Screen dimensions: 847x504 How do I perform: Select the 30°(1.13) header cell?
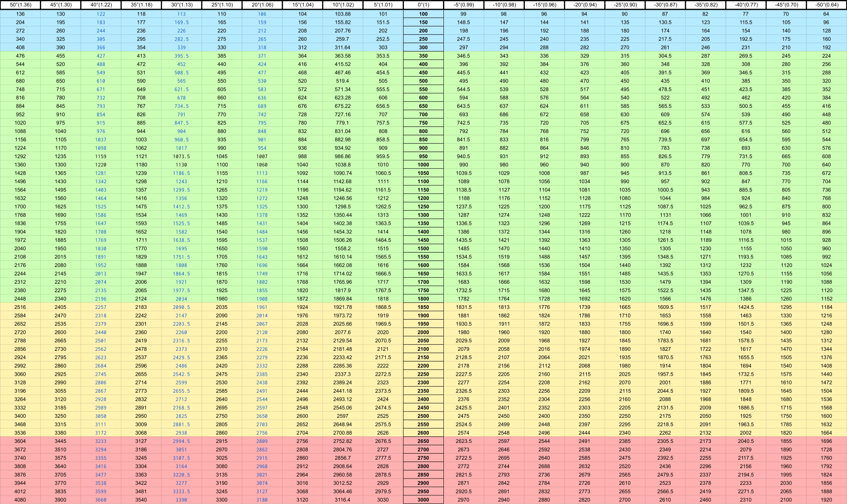pyautogui.click(x=181, y=5)
